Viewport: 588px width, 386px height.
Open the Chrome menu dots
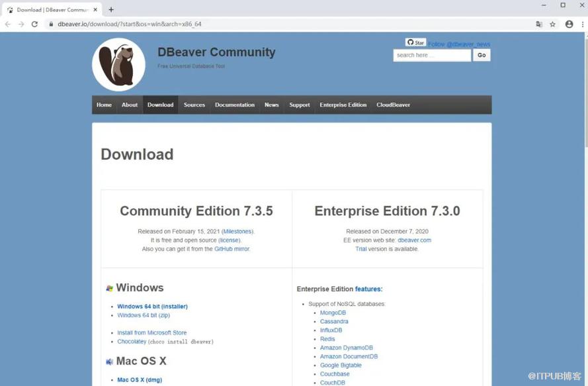click(x=582, y=24)
